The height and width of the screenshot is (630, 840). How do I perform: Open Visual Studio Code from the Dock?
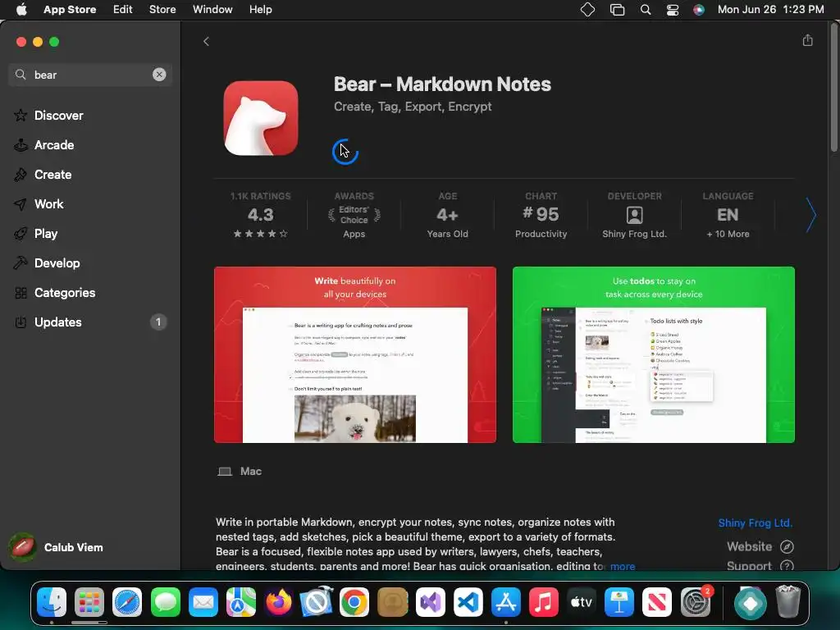[468, 603]
